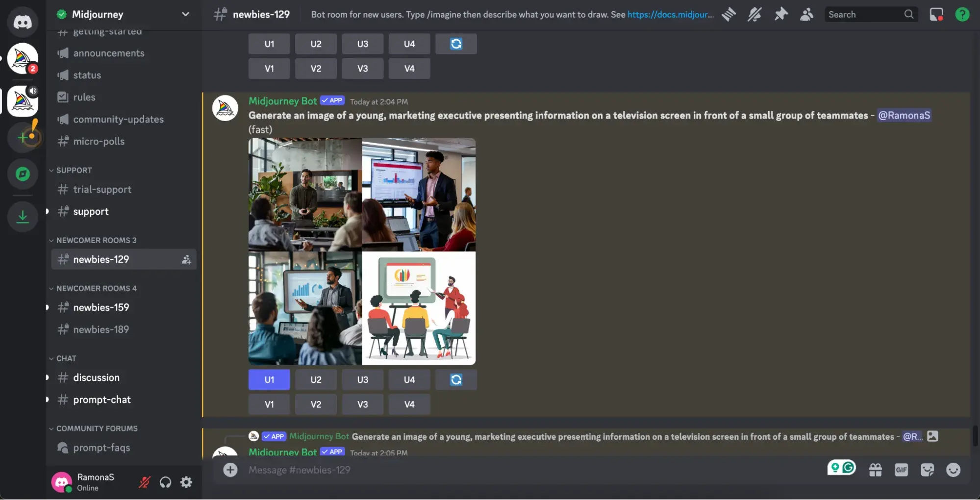The width and height of the screenshot is (980, 500).
Task: Click V3 under the marketing executive image
Action: click(363, 404)
